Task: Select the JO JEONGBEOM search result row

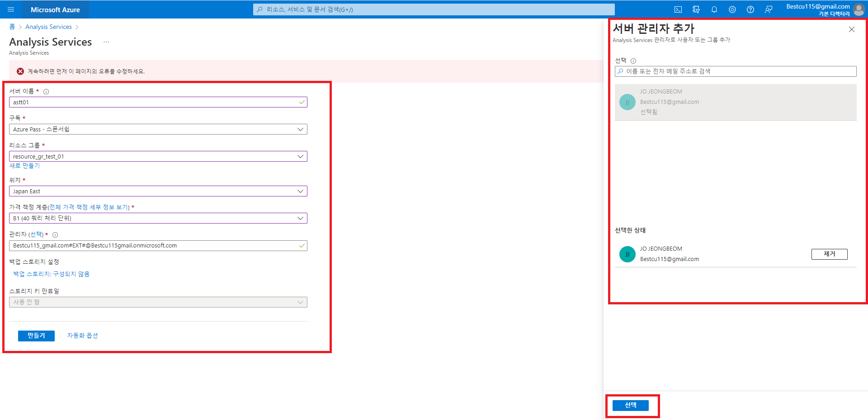Action: coord(736,102)
